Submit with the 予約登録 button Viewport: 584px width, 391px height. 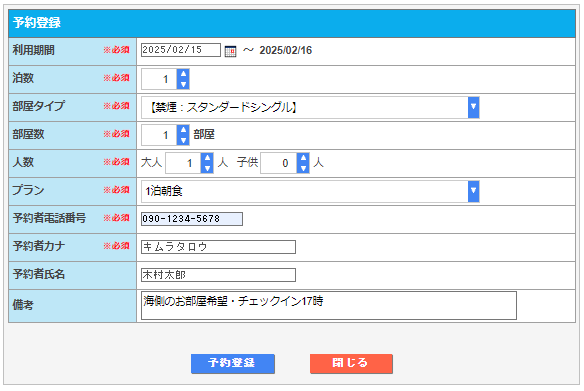233,363
